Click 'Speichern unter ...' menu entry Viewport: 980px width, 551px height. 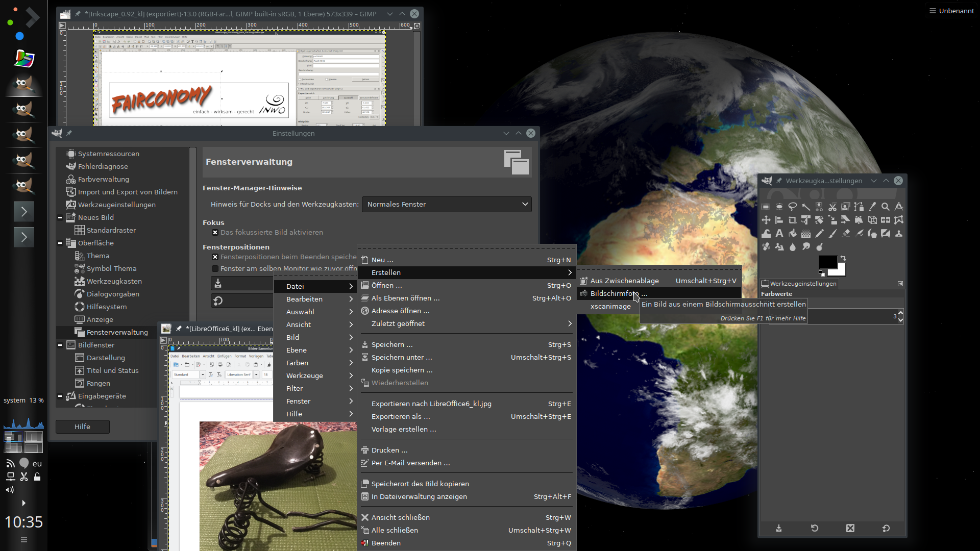467,358
